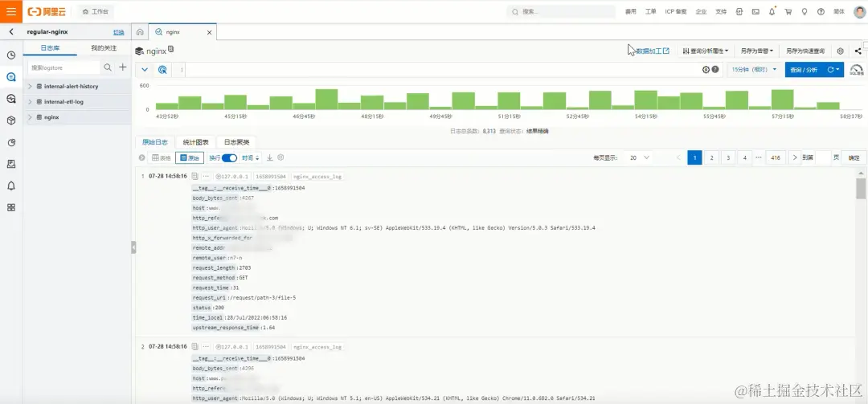Click the copy icon next to nginx title
868x404 pixels.
pyautogui.click(x=171, y=50)
